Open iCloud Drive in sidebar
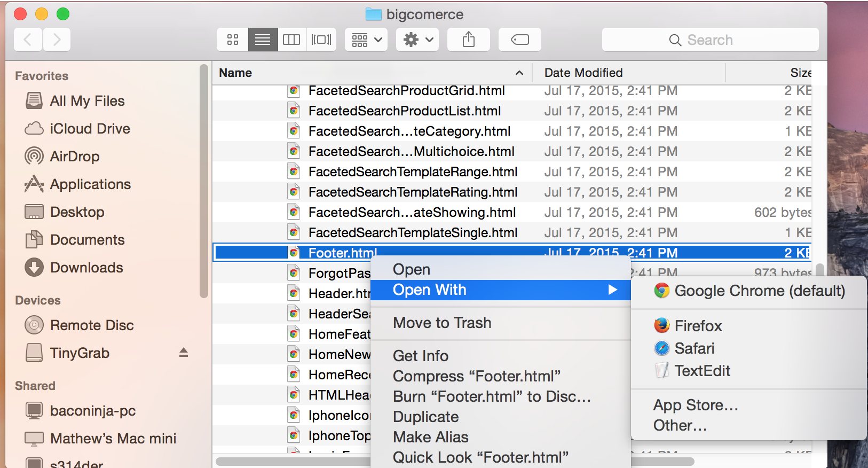The width and height of the screenshot is (868, 468). [78, 129]
